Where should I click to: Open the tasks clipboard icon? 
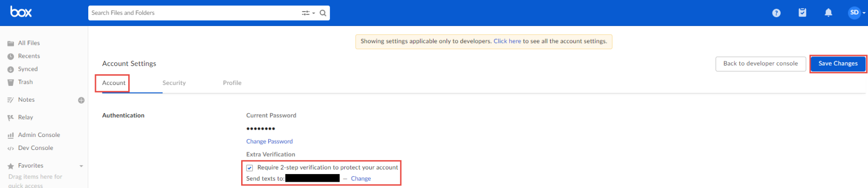tap(802, 13)
